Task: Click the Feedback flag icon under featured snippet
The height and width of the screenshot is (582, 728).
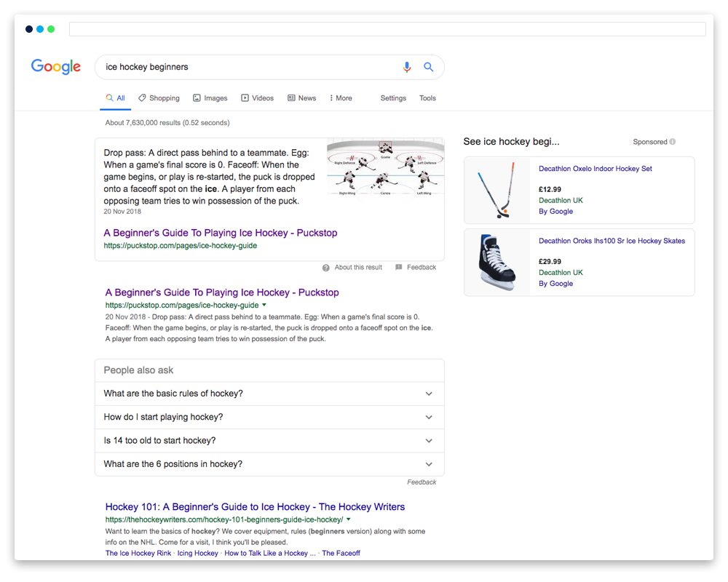Action: 398,268
